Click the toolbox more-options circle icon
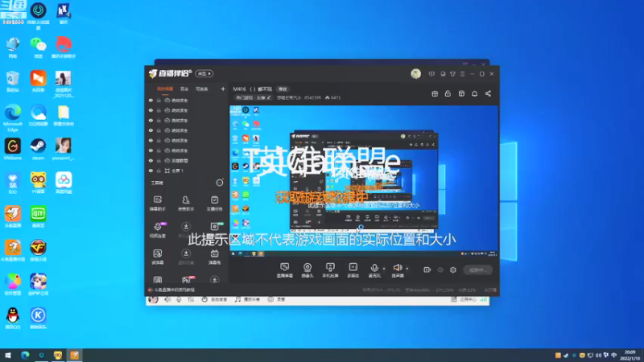Viewport: 644px width, 362px height. coord(220,183)
